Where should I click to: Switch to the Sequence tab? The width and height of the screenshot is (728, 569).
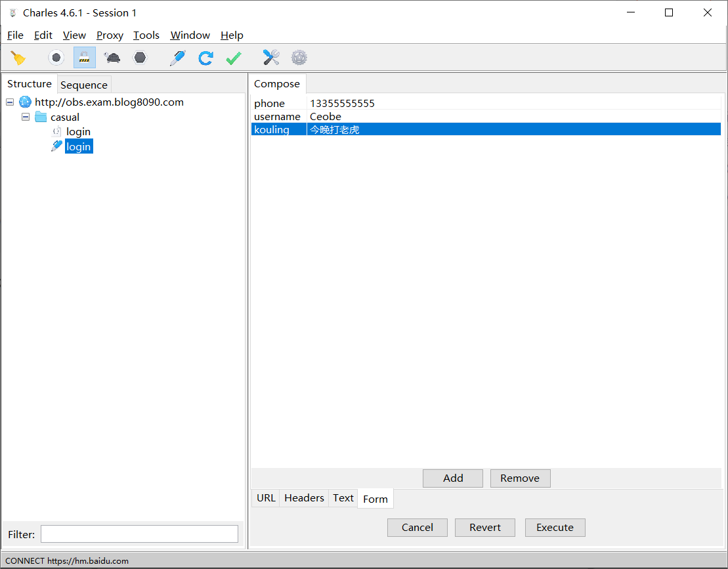tap(84, 85)
